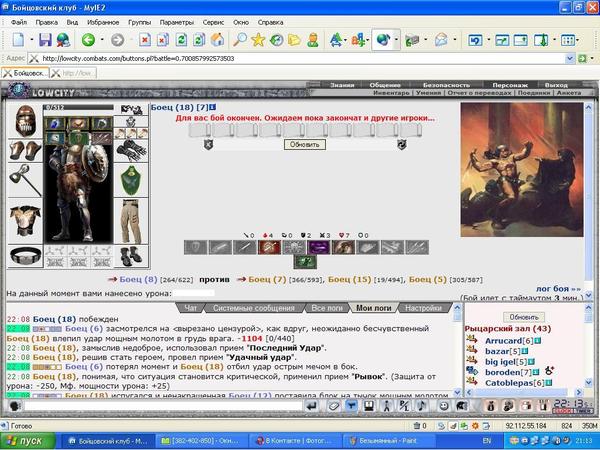Click the Выход header menu item
This screenshot has width=600, height=450.
pyautogui.click(x=556, y=85)
